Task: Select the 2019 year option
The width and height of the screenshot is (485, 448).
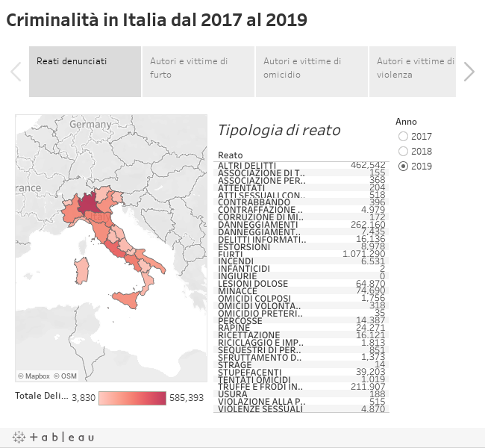Action: coord(404,167)
